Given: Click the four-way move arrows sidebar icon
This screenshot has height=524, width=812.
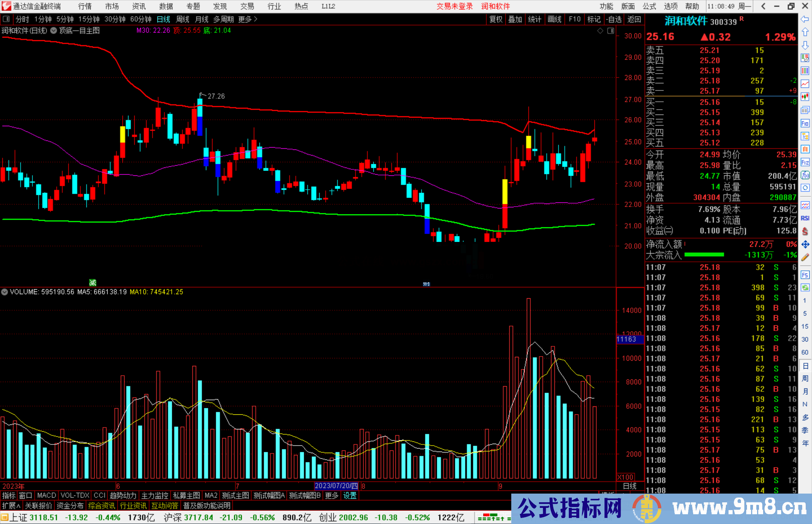Looking at the screenshot, I should [805, 244].
